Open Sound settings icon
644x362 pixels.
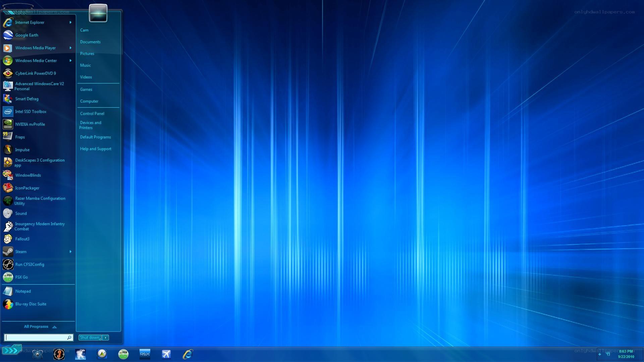(8, 214)
